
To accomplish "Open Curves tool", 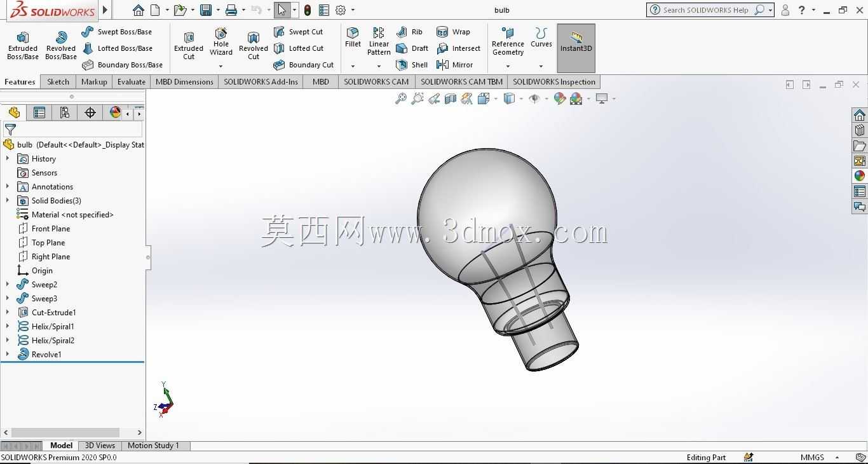I will pyautogui.click(x=541, y=38).
